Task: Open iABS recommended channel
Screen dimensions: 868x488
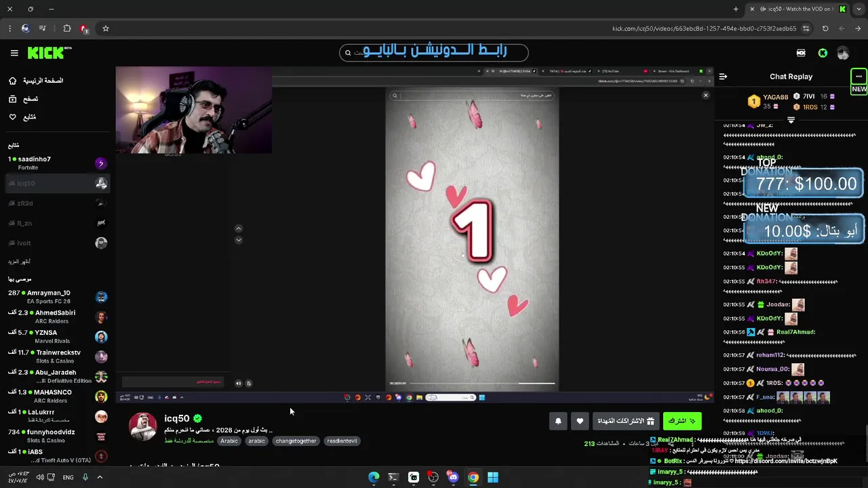Action: (57, 455)
